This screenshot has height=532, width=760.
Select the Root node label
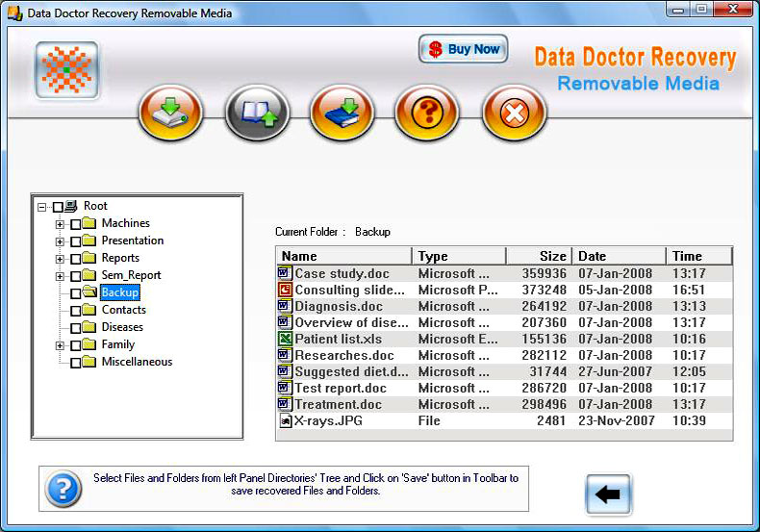(95, 206)
